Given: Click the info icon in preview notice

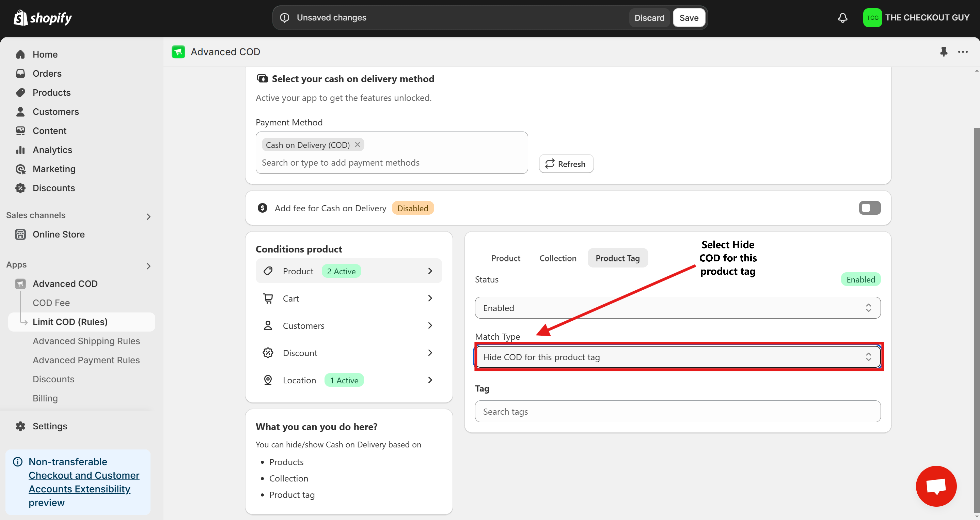Looking at the screenshot, I should (17, 462).
